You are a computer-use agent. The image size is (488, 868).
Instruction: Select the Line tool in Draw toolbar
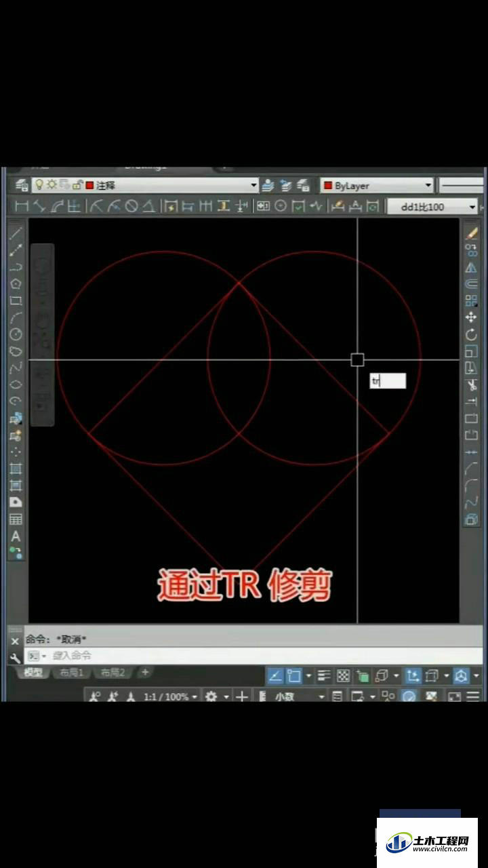(16, 233)
